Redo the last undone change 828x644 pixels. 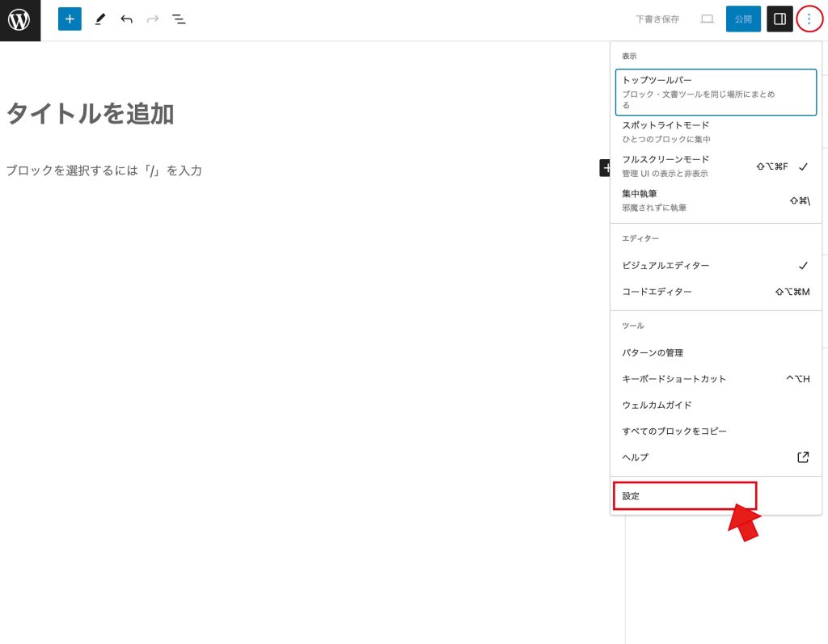[153, 19]
